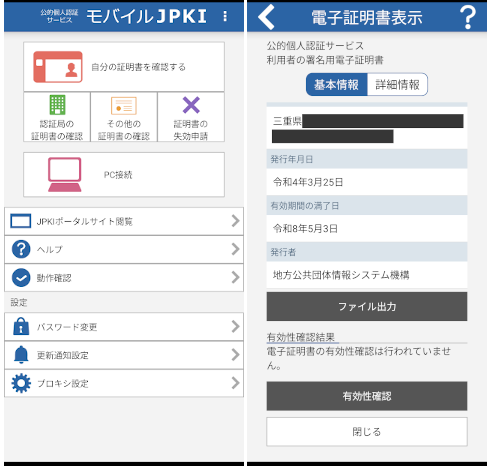490x466 pixels.
Task: Open the three-dot overflow menu
Action: (x=225, y=16)
